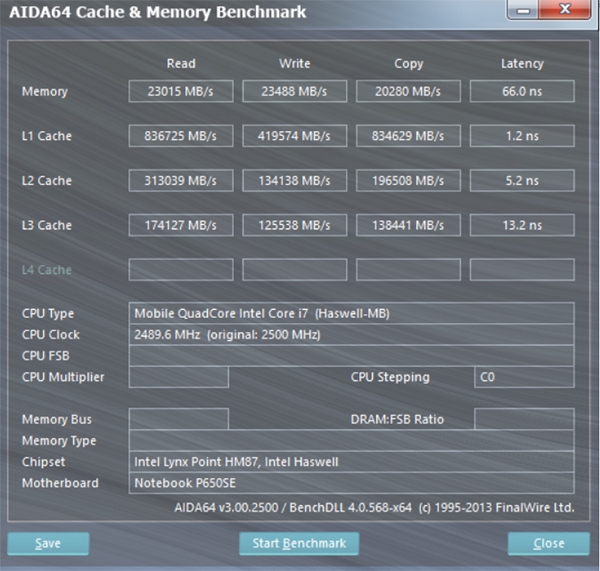Minimize the AIDA64 benchmark window

point(523,10)
